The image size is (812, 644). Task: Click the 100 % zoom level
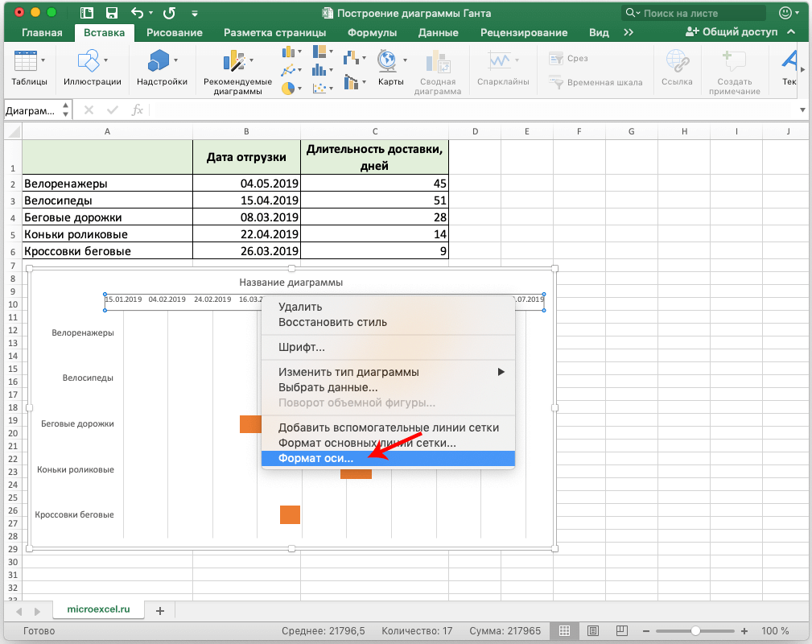point(775,631)
